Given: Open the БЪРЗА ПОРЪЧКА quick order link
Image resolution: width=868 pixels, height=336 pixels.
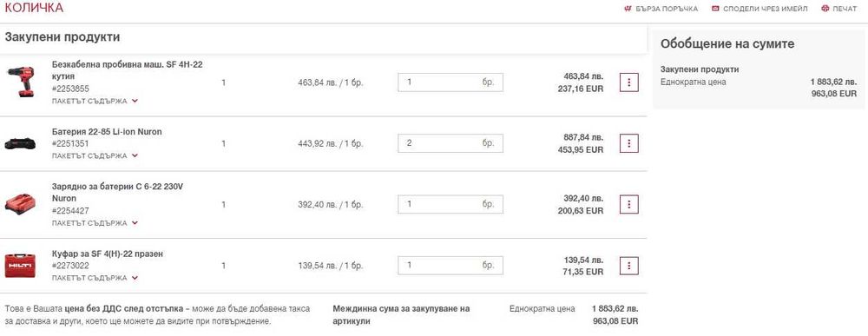Looking at the screenshot, I should point(661,9).
